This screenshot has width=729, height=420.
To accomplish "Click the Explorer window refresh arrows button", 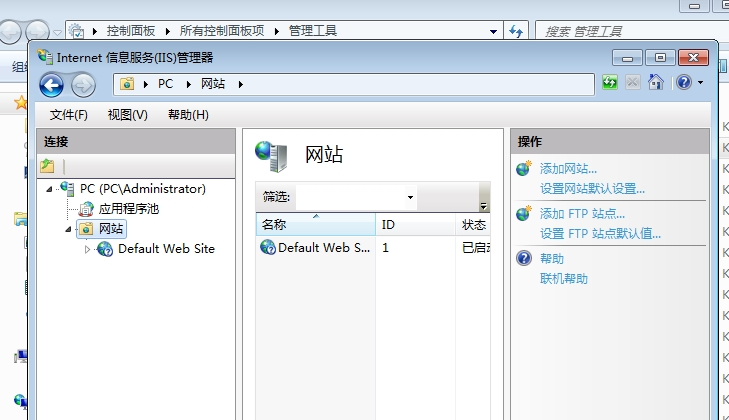I will pyautogui.click(x=516, y=31).
